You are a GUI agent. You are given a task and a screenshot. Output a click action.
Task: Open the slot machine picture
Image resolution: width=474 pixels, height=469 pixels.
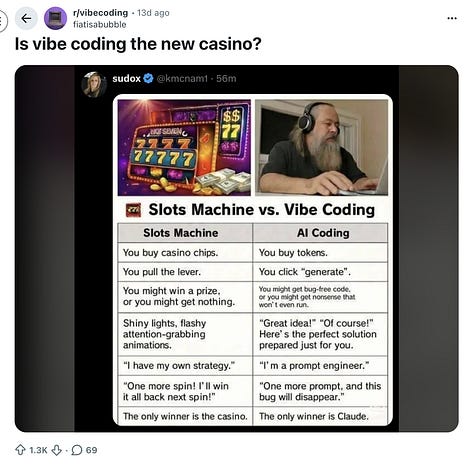point(184,147)
